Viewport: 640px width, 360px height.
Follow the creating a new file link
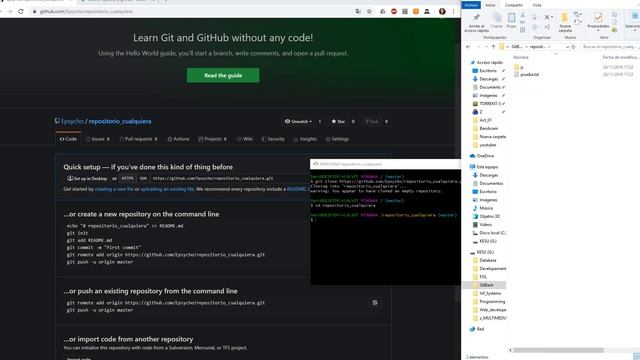pyautogui.click(x=114, y=189)
